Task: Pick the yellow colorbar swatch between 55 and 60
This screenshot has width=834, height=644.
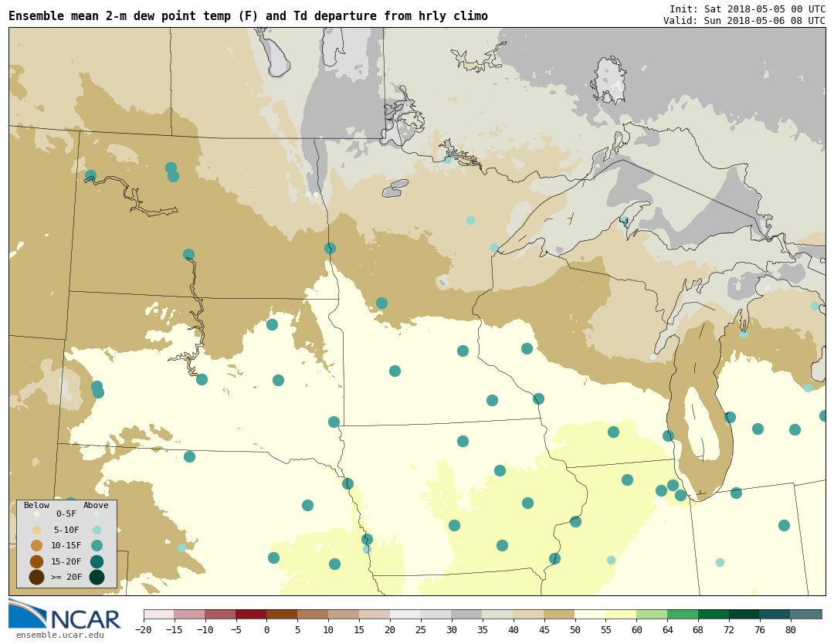Action: click(621, 615)
